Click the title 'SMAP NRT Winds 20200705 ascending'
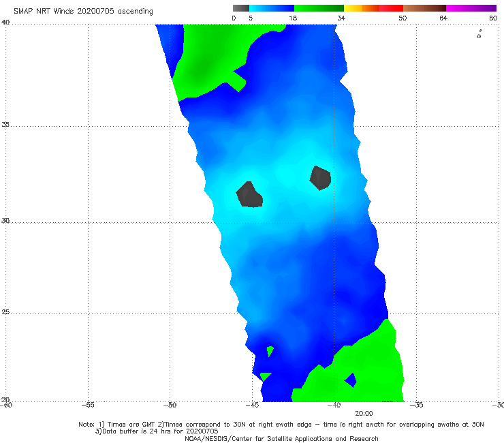Image resolution: width=504 pixels, height=443 pixels. pyautogui.click(x=83, y=11)
